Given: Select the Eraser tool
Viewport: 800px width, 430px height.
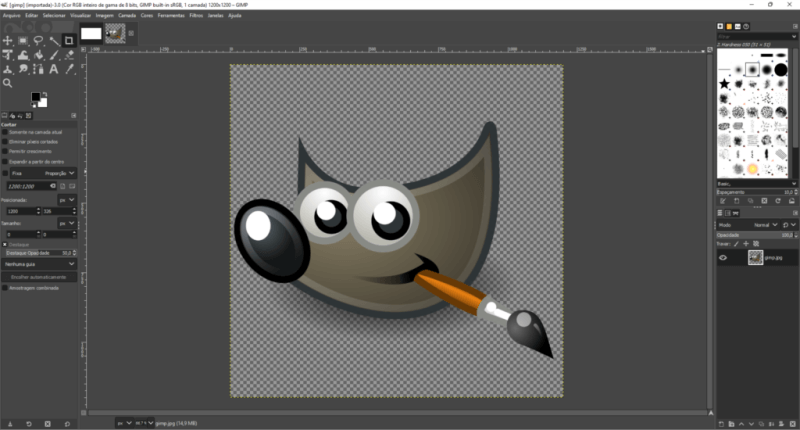Looking at the screenshot, I should (x=69, y=55).
